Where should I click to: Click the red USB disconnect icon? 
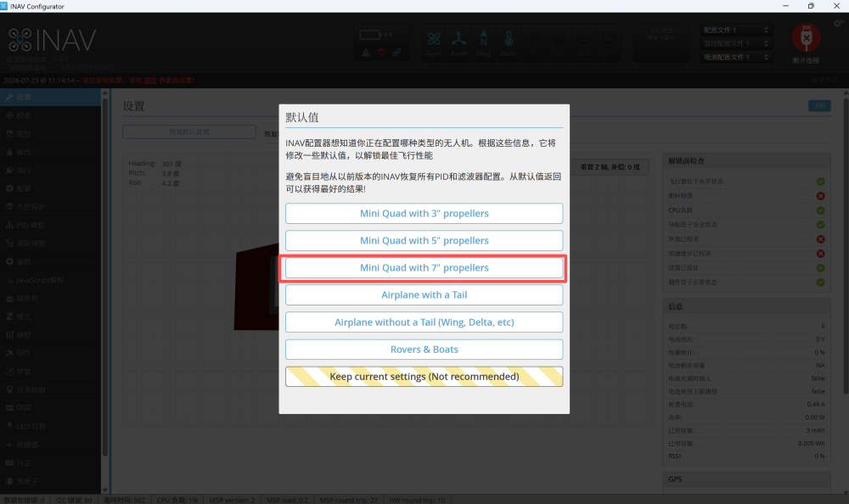click(807, 38)
